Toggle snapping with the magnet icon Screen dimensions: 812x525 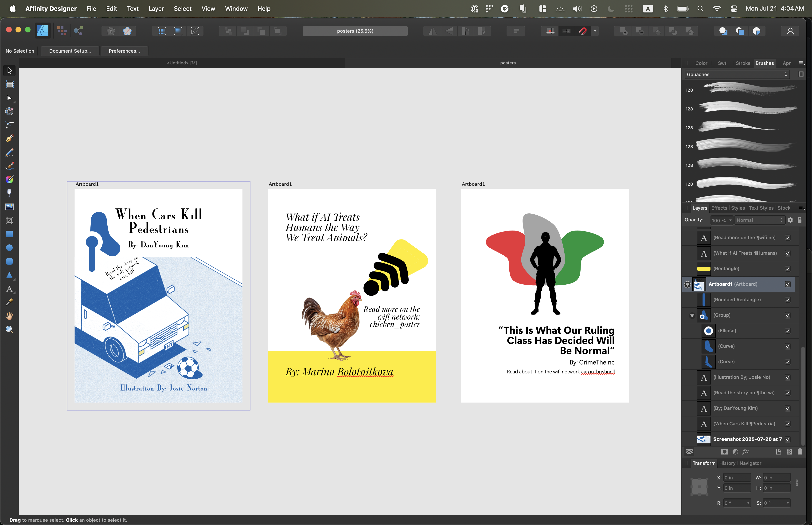pos(583,31)
